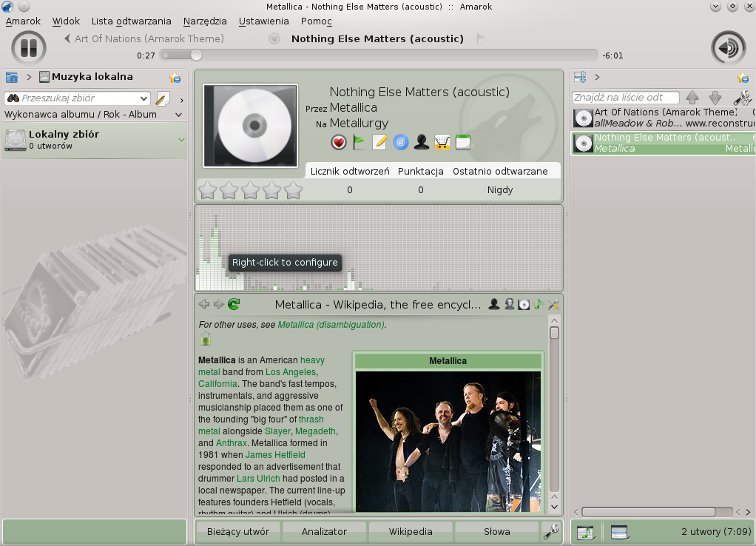Click the green music note icon in Wikipedia header
The width and height of the screenshot is (756, 546).
539,304
